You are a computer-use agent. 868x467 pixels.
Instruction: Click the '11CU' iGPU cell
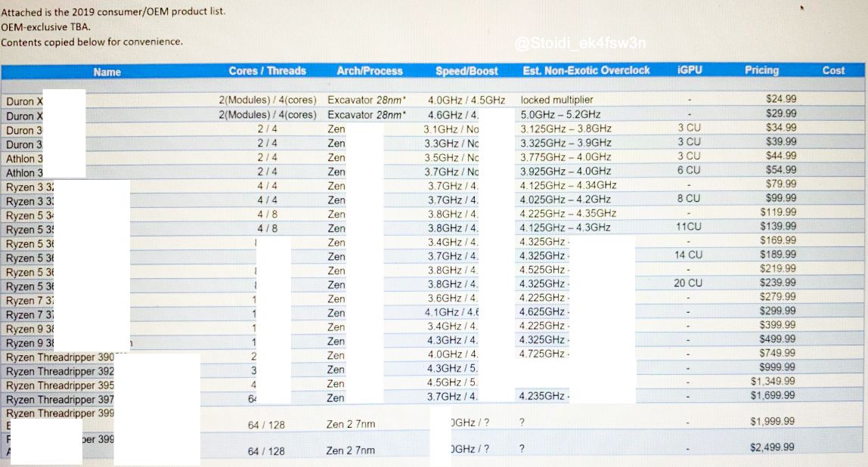[689, 226]
